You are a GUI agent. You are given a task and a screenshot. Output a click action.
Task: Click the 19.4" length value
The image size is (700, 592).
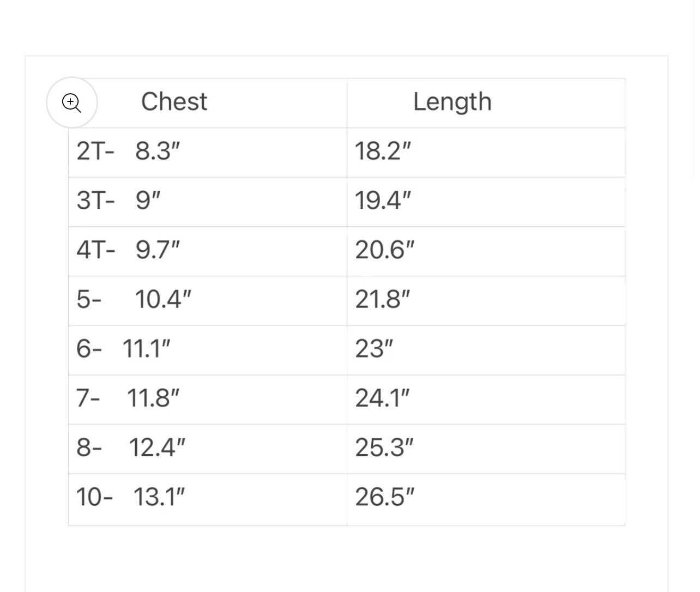[x=383, y=201]
